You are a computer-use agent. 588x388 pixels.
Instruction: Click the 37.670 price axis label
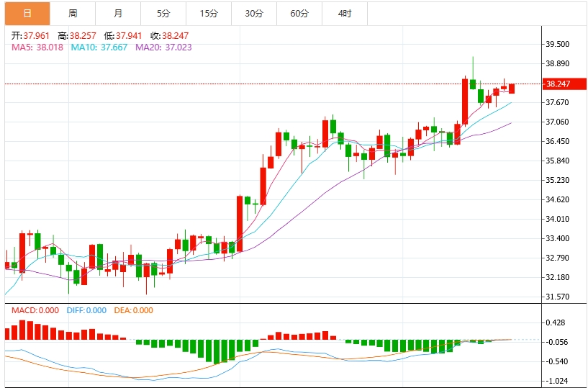[x=558, y=102]
